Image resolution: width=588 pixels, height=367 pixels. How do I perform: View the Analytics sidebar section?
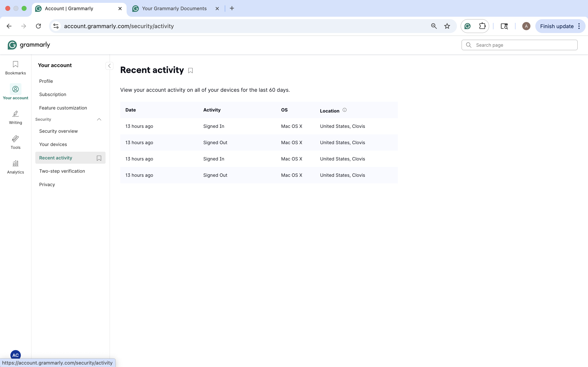point(15,167)
